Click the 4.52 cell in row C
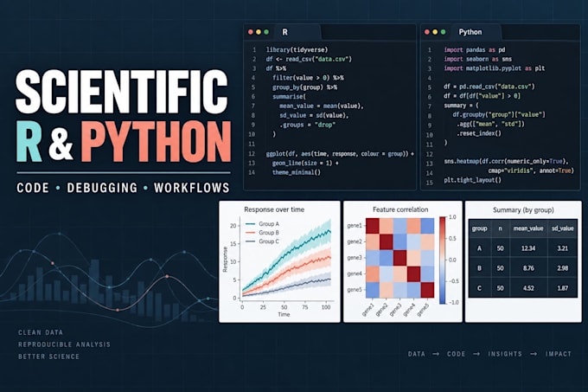The width and height of the screenshot is (588, 392). [x=528, y=288]
